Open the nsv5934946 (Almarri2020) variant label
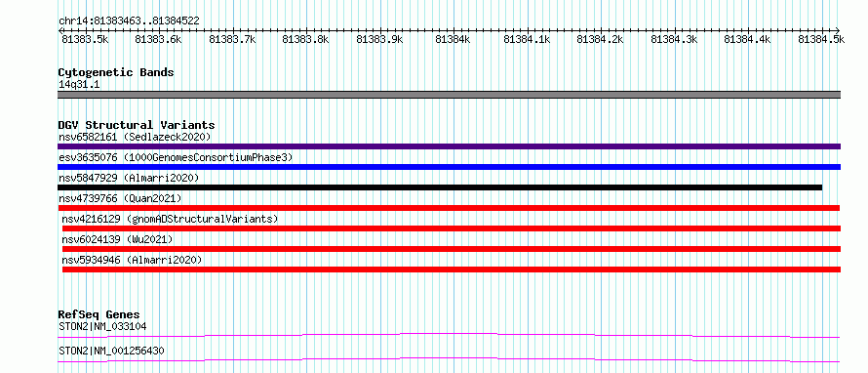This screenshot has width=868, height=373. pyautogui.click(x=133, y=260)
